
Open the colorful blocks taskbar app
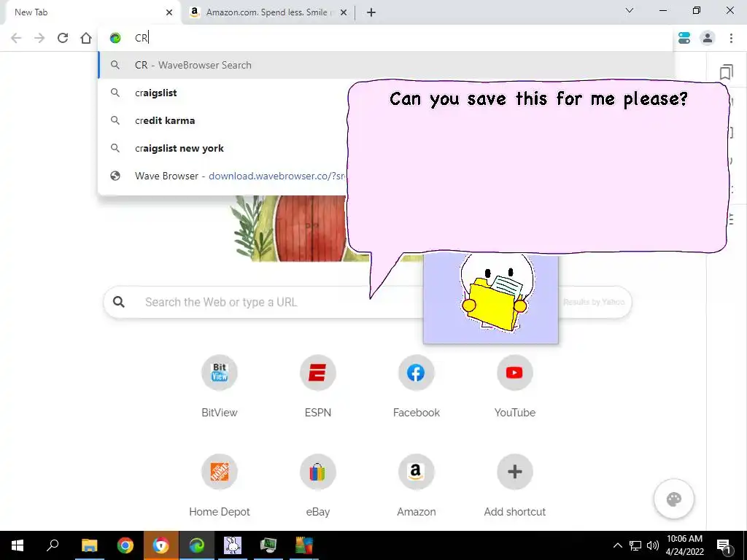pyautogui.click(x=304, y=545)
